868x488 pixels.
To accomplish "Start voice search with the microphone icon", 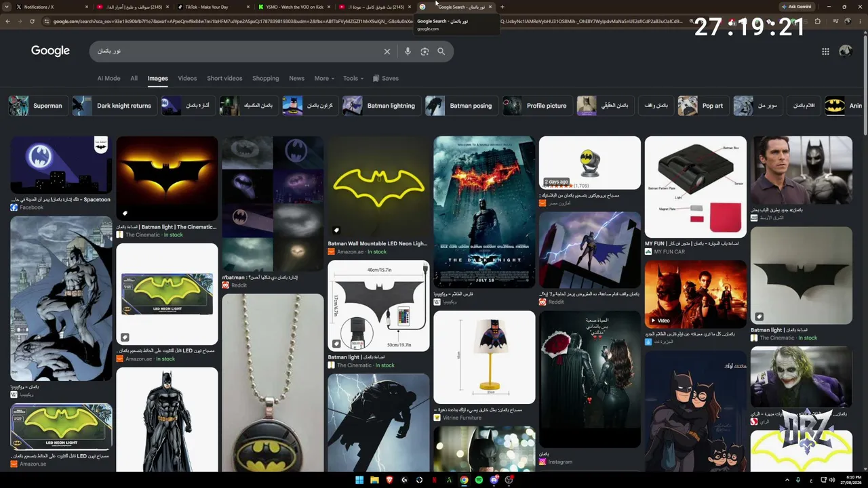I will click(x=408, y=52).
